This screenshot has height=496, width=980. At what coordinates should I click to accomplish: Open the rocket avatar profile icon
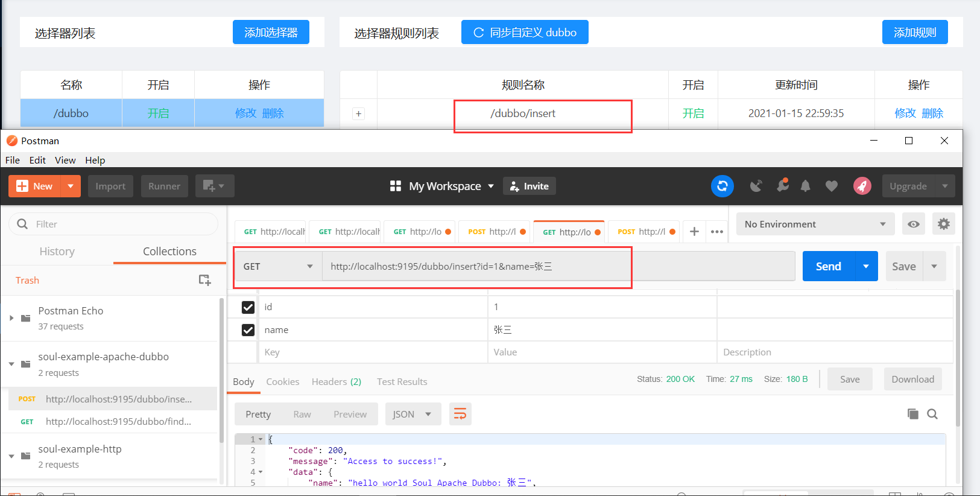click(x=862, y=186)
